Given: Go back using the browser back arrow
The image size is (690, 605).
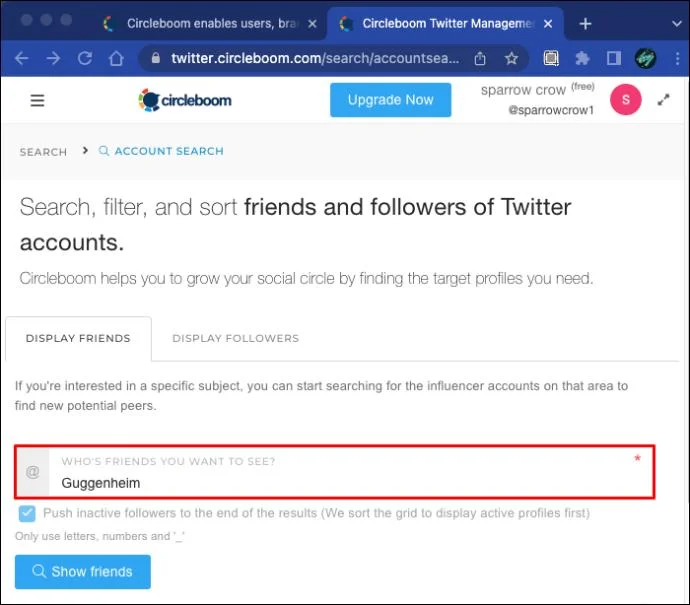Looking at the screenshot, I should [22, 58].
